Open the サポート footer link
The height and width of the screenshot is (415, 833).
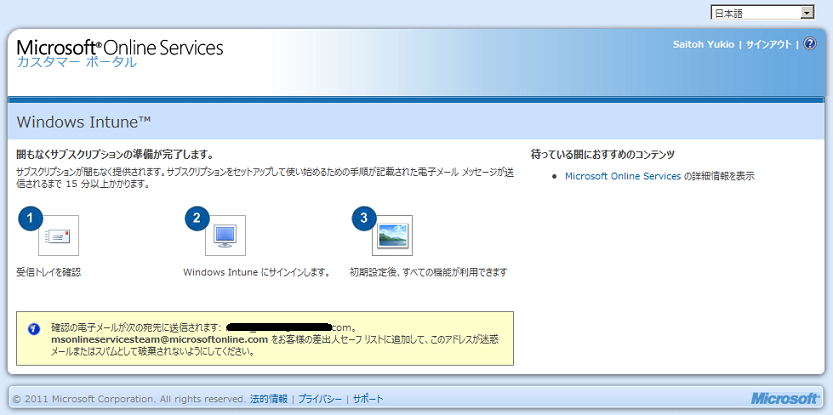(x=367, y=399)
